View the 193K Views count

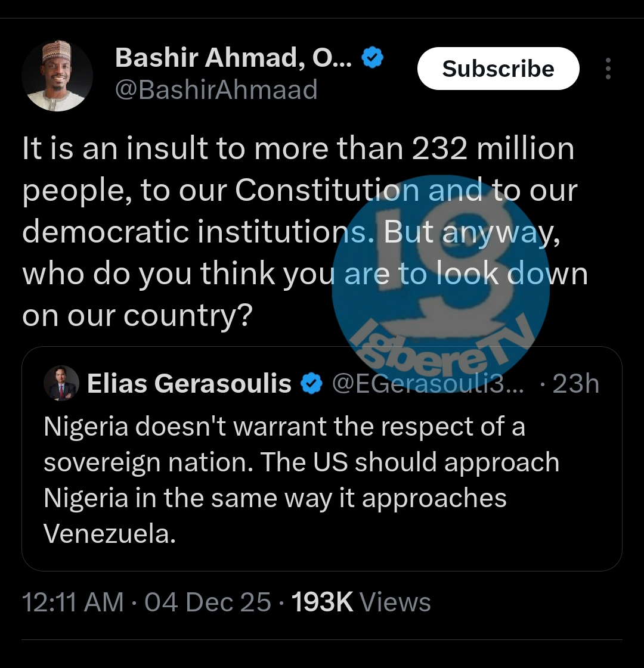[361, 602]
